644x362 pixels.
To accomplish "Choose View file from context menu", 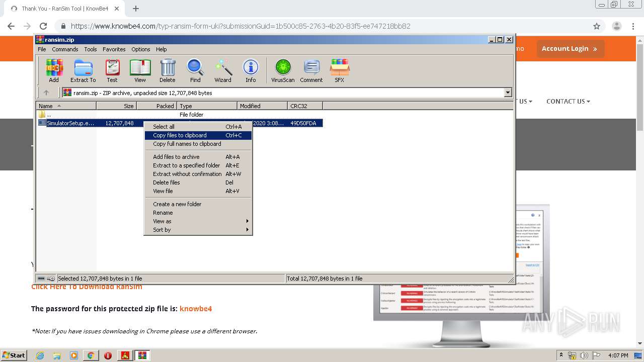I will click(198, 191).
